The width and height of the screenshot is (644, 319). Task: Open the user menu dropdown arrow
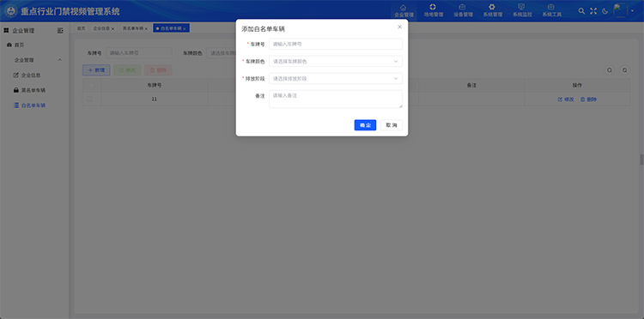[x=633, y=10]
